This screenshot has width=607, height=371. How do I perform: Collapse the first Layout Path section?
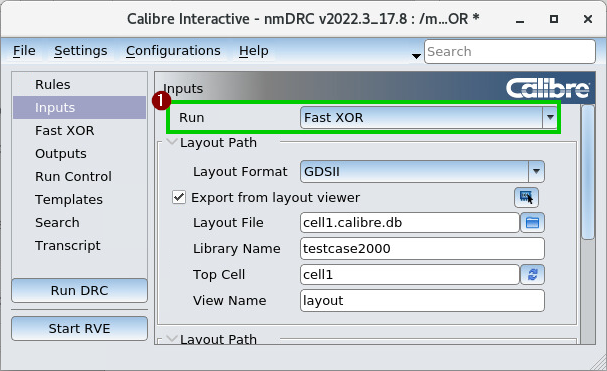171,142
